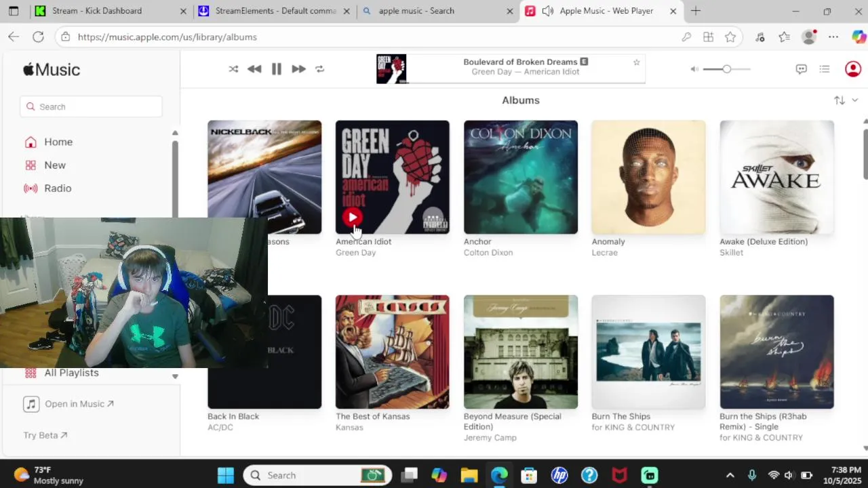Close the Apple Music - Web Player tab
The image size is (868, 488).
673,11
